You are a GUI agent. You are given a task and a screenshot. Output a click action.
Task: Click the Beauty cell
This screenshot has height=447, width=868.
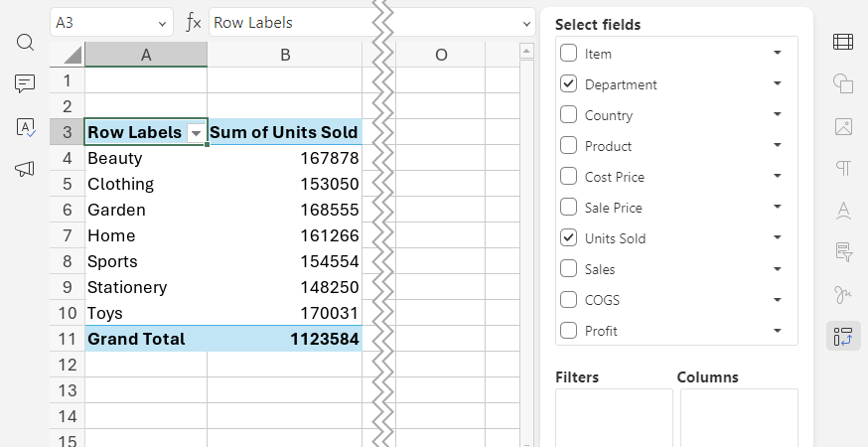tap(146, 158)
